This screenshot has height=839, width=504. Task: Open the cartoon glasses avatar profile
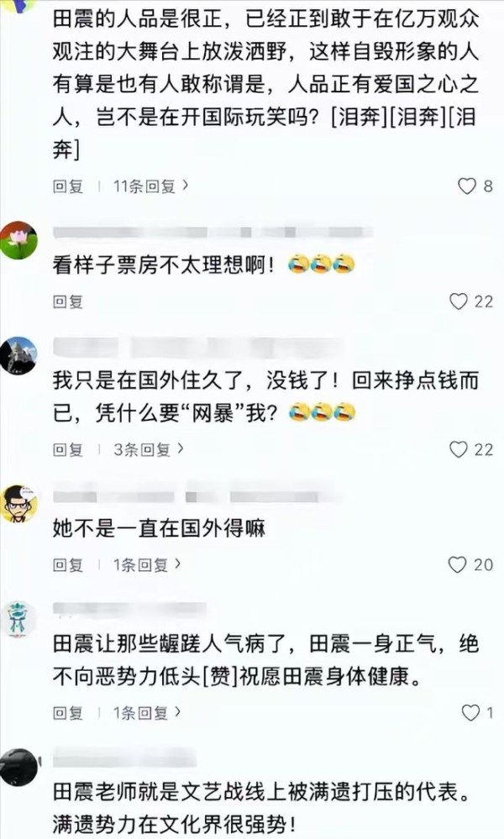tap(19, 503)
